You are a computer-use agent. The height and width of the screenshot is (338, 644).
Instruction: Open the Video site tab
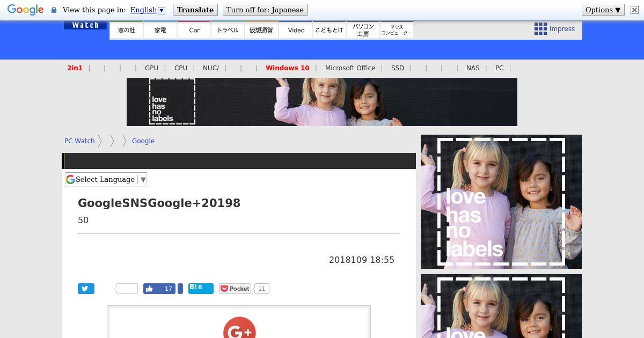[296, 30]
